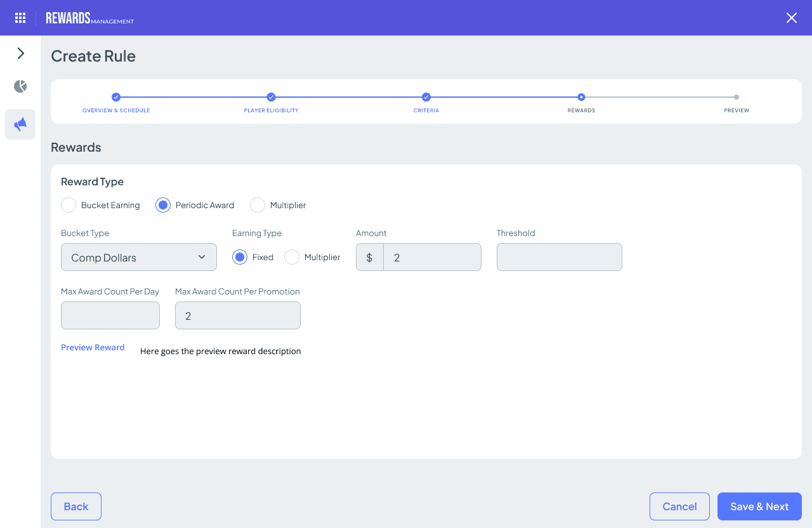
Task: Click the Preview Reward link
Action: click(93, 347)
